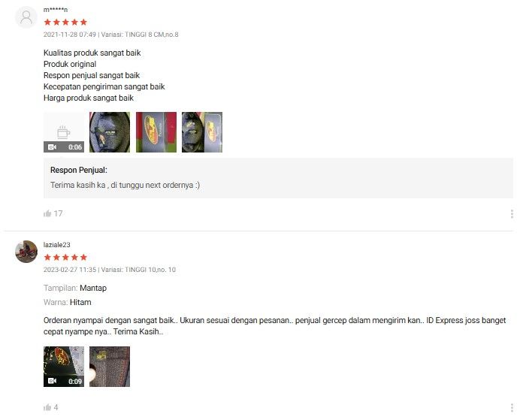Click the 17 likes count
This screenshot has height=420, width=523.
pyautogui.click(x=58, y=213)
